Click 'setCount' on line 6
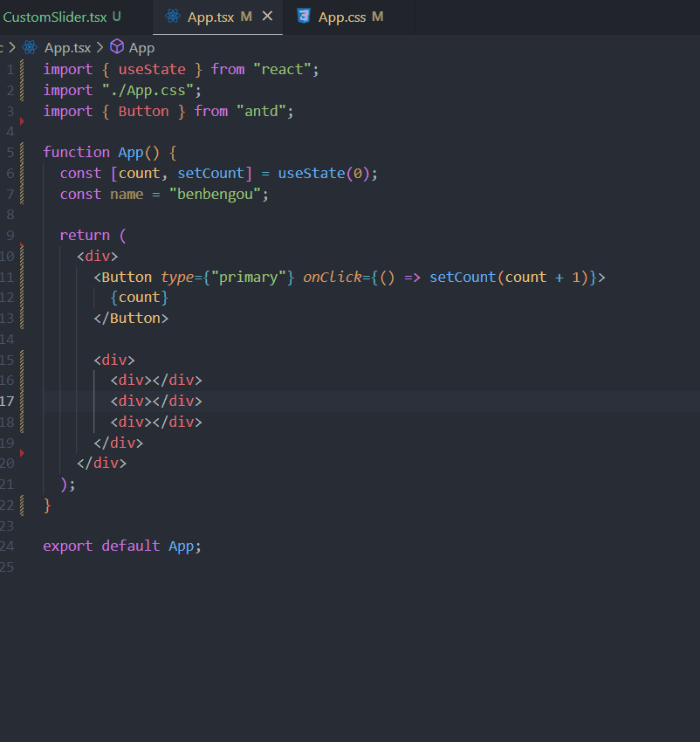The height and width of the screenshot is (742, 700). click(210, 173)
